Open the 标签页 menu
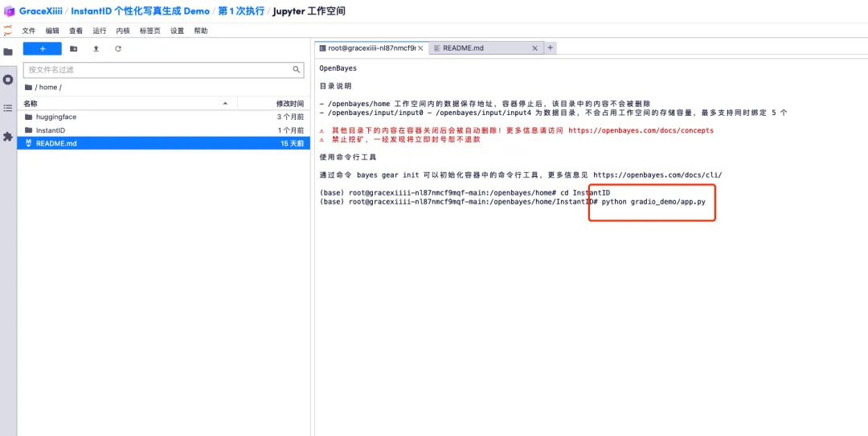 pyautogui.click(x=150, y=31)
